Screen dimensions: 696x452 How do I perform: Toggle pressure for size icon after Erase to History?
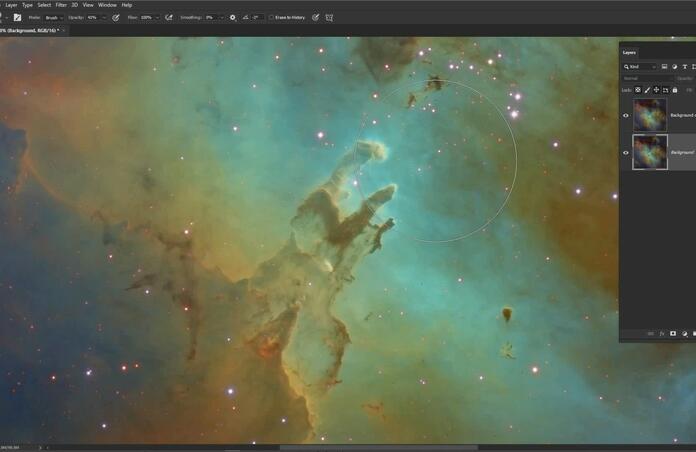click(x=315, y=18)
